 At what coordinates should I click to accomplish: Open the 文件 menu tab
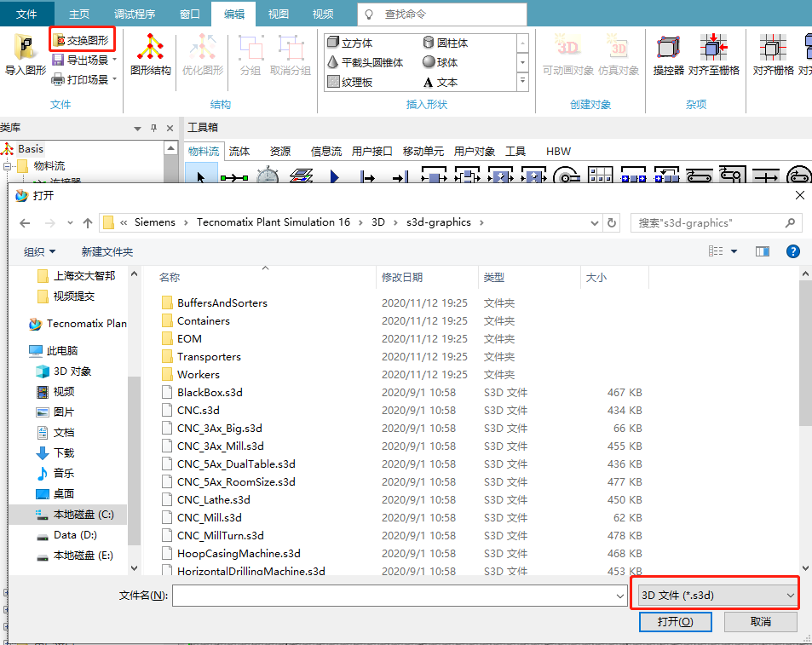point(26,14)
